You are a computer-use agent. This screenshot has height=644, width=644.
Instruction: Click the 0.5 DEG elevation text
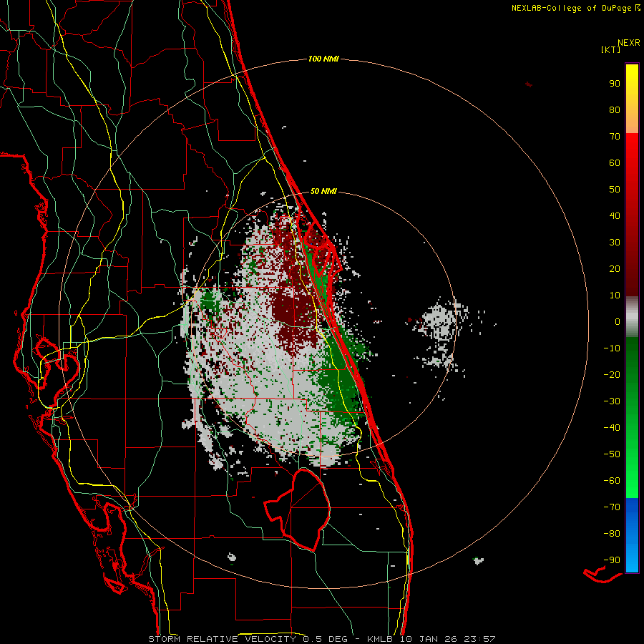tap(326, 639)
